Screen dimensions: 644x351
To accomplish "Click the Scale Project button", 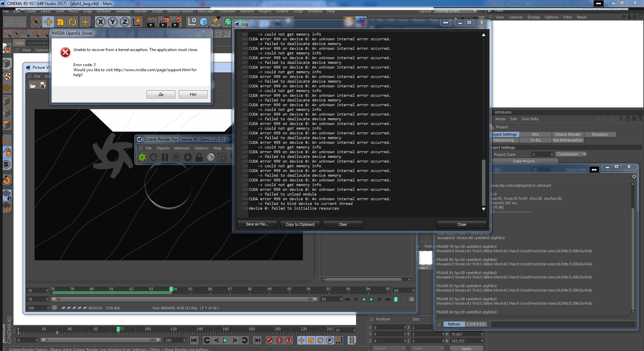I will [525, 161].
